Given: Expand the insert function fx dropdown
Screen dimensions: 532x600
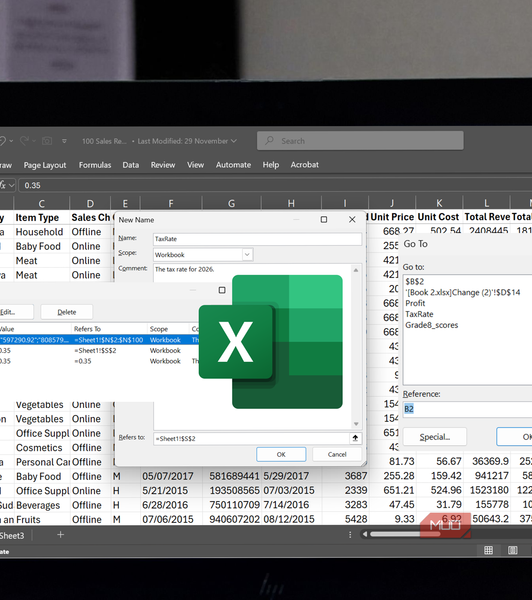Looking at the screenshot, I should click(x=11, y=185).
